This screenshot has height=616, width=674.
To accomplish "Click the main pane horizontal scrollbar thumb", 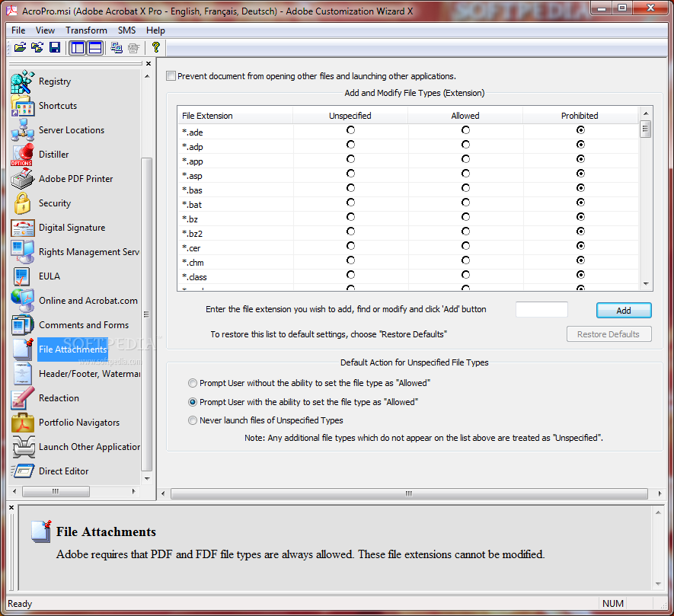I will click(x=409, y=493).
